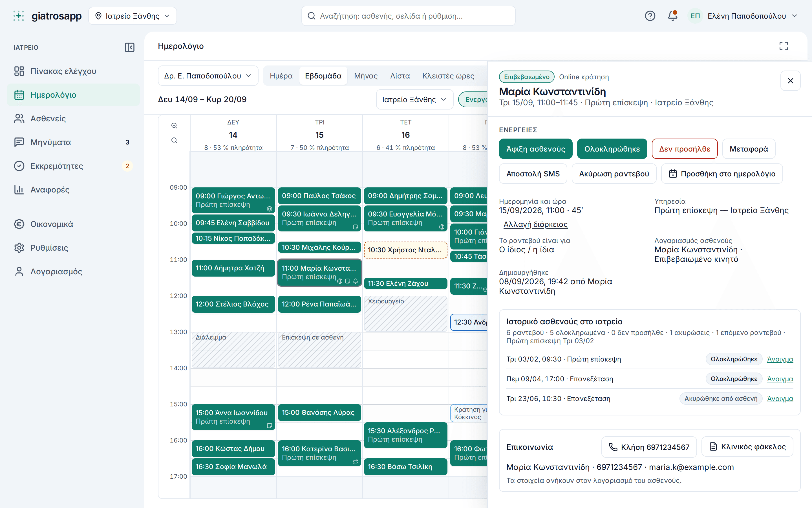This screenshot has height=508, width=812.
Task: Expand Ιατρείο Ξάνθης location selector in header
Action: tap(133, 16)
